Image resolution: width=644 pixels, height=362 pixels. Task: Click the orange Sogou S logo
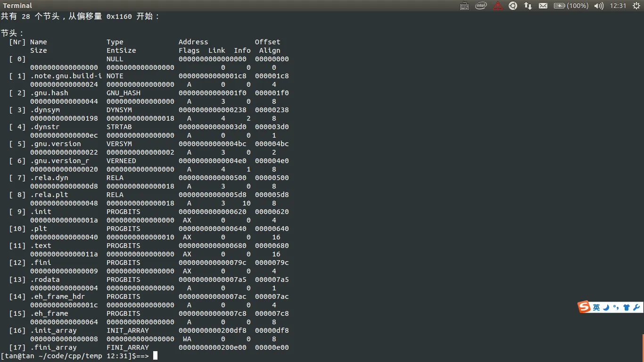coord(585,307)
